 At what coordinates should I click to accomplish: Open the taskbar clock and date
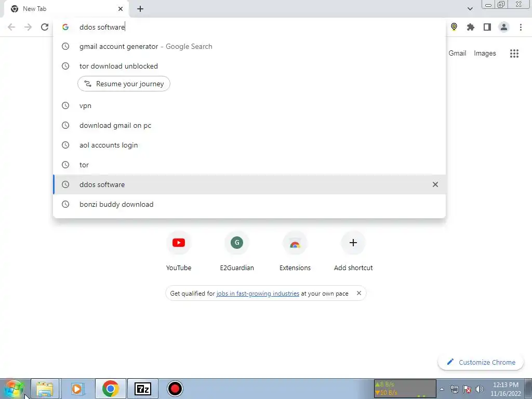tap(506, 389)
